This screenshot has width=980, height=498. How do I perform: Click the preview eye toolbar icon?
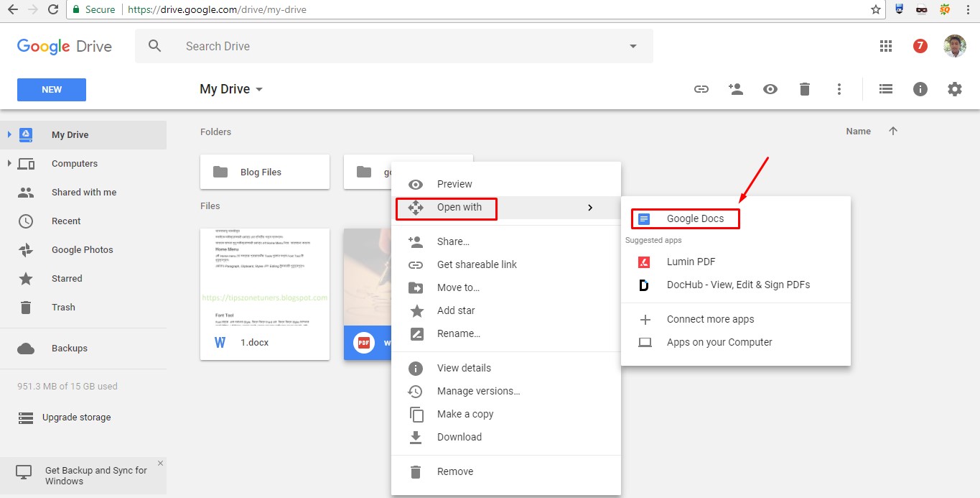coord(770,89)
